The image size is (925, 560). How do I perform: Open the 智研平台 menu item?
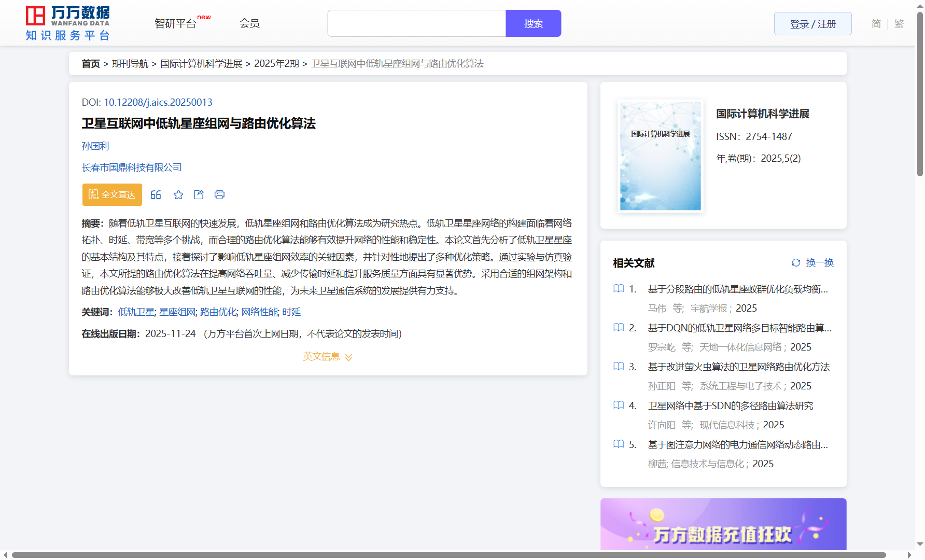176,24
